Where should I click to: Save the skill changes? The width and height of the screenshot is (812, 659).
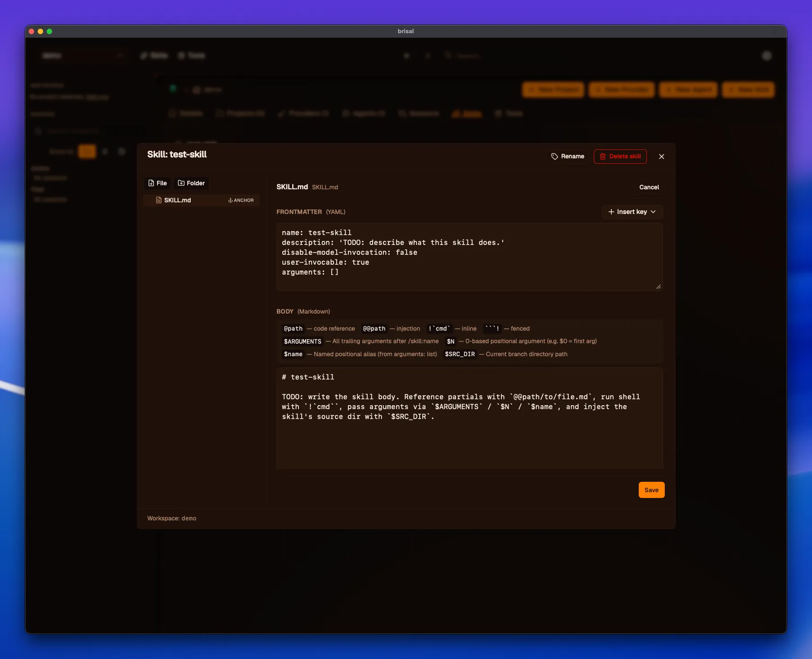pyautogui.click(x=651, y=490)
